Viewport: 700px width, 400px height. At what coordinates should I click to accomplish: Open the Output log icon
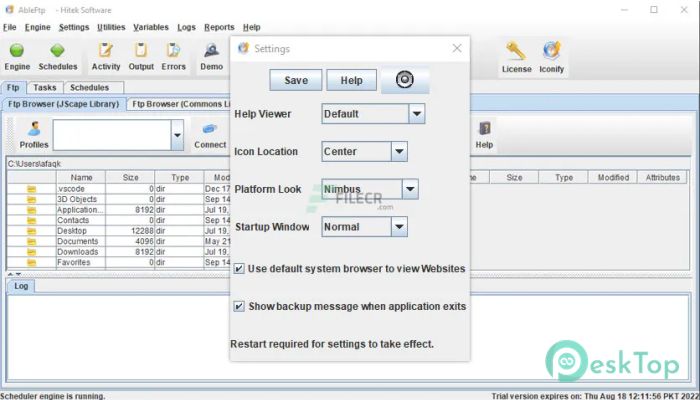[141, 56]
